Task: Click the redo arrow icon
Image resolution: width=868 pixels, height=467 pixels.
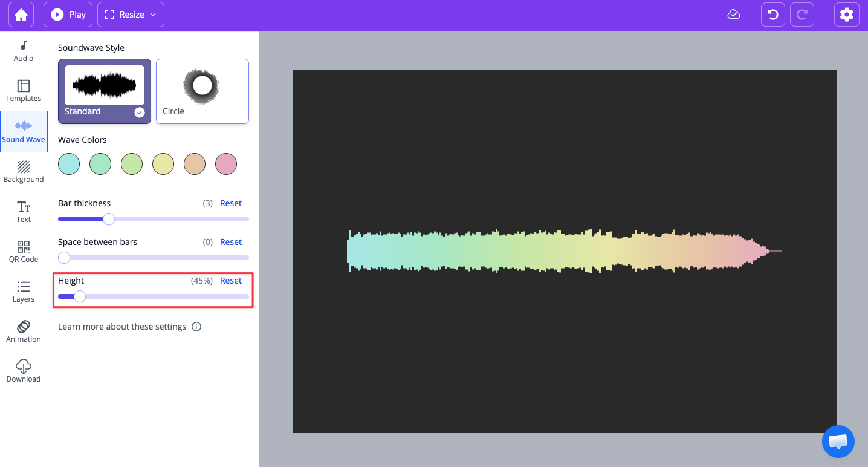Action: [x=802, y=15]
